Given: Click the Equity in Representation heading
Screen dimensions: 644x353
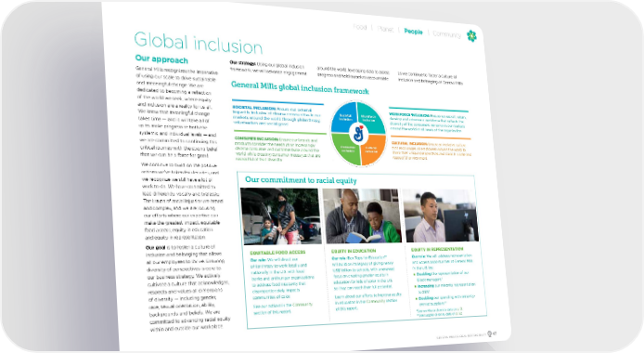Looking at the screenshot, I should 436,250.
